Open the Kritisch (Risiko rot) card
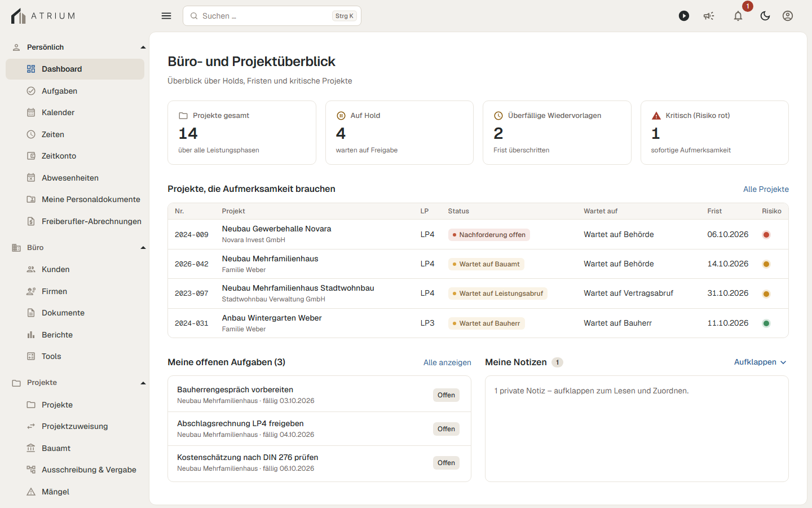Screen dimensions: 812x508 714,133
